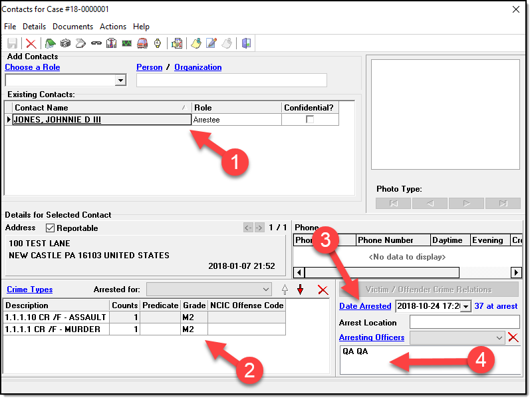The height and width of the screenshot is (400, 532).
Task: Click the exit door icon in toolbar
Action: (x=247, y=44)
